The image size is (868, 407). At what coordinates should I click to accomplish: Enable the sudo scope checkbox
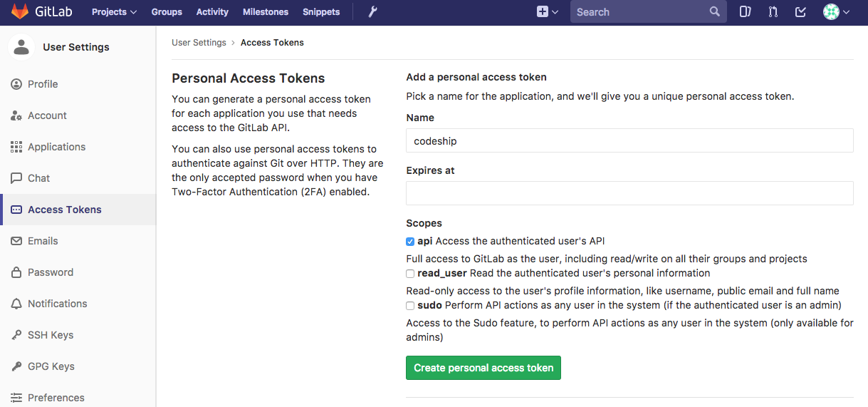click(410, 306)
